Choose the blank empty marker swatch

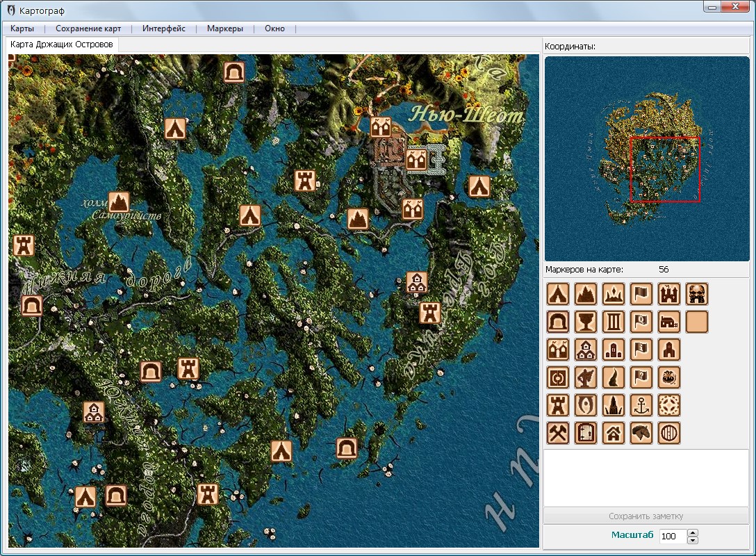(x=697, y=322)
